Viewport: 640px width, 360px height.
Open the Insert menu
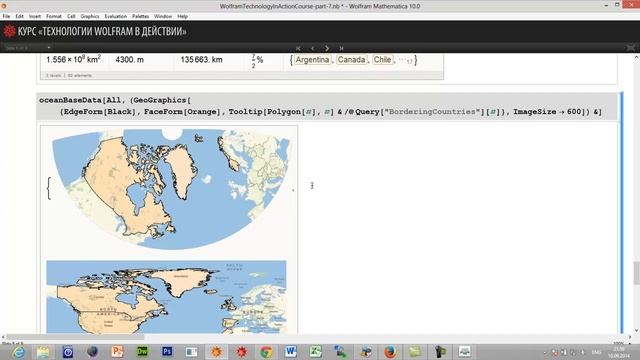[x=35, y=16]
